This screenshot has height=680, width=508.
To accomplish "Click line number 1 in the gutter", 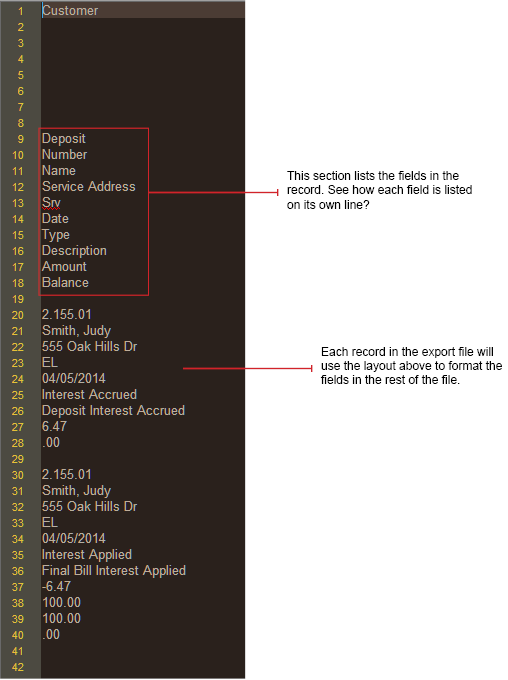I will click(20, 11).
